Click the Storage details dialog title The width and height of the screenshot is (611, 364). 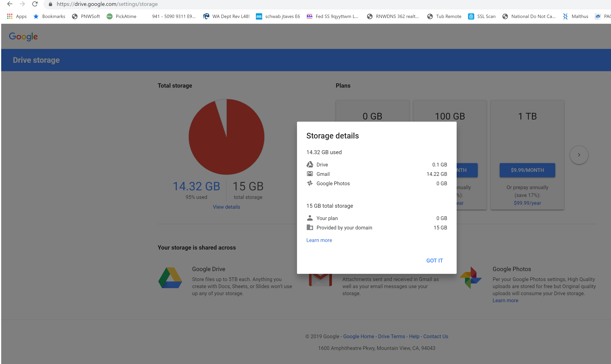tap(333, 136)
